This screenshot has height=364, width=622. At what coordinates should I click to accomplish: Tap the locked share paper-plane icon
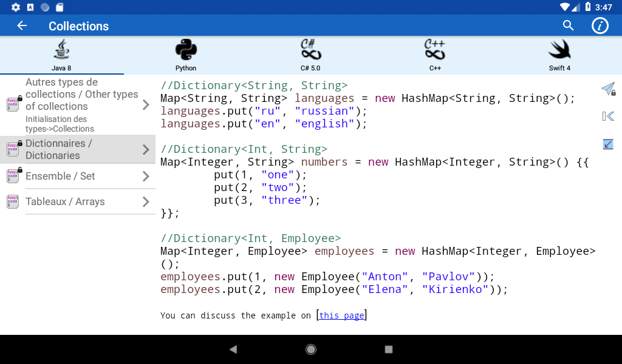tap(608, 89)
